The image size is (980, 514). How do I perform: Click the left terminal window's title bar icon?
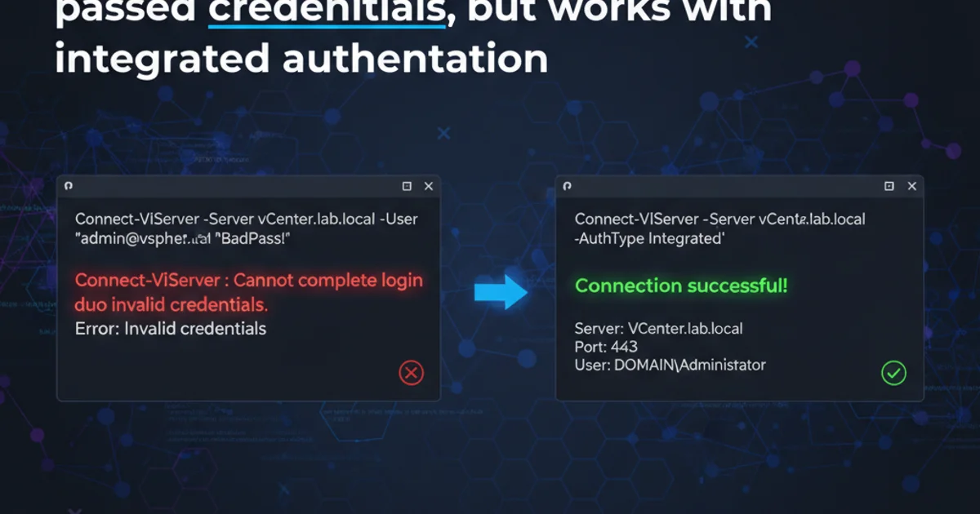(x=69, y=186)
